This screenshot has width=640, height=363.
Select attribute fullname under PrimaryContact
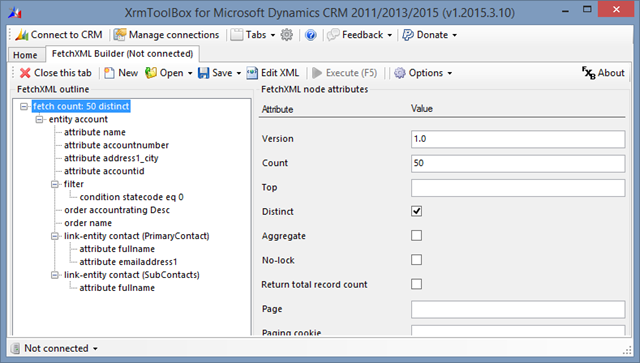117,249
